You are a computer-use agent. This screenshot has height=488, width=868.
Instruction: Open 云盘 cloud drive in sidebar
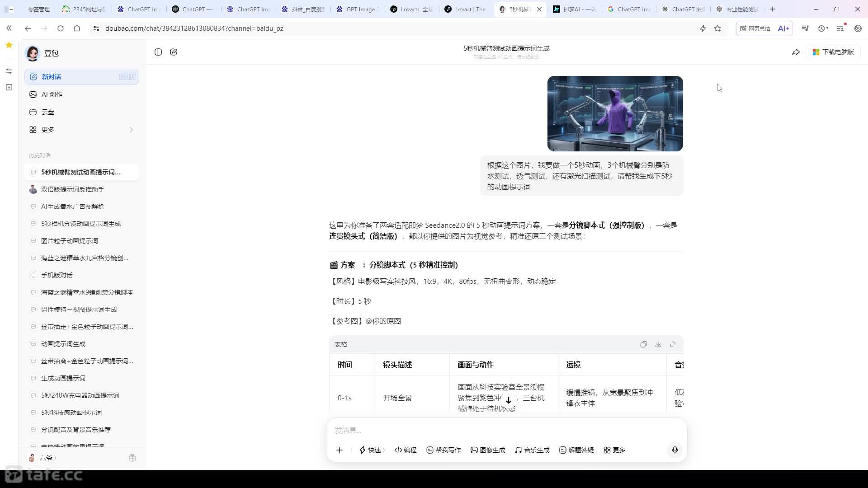[x=82, y=112]
